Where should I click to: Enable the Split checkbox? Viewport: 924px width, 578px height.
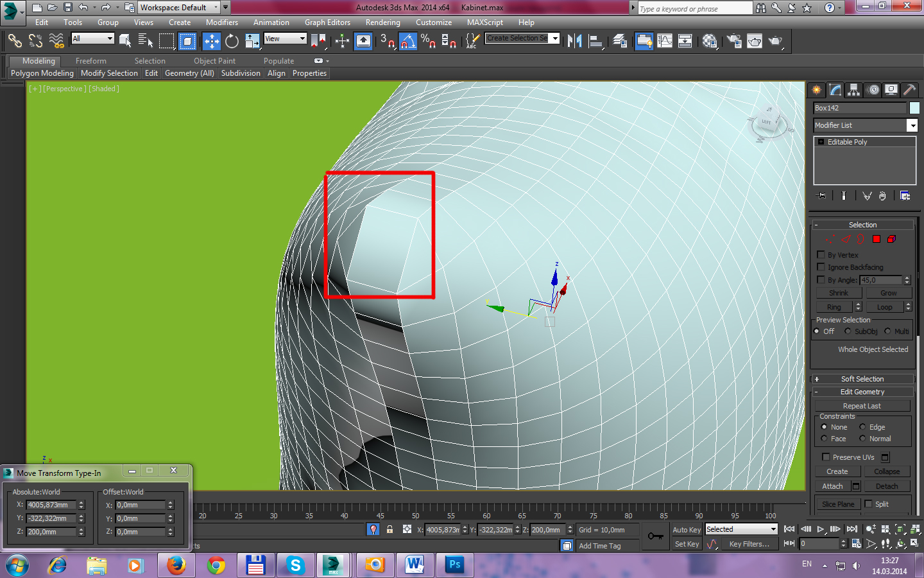[868, 504]
